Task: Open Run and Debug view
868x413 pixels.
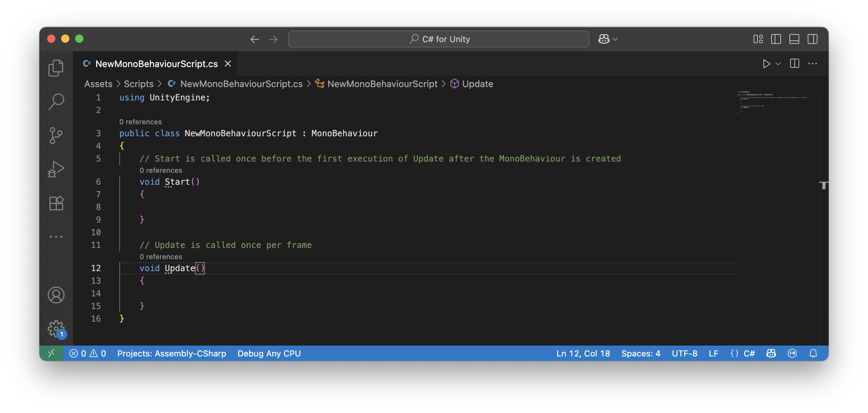Action: point(56,169)
